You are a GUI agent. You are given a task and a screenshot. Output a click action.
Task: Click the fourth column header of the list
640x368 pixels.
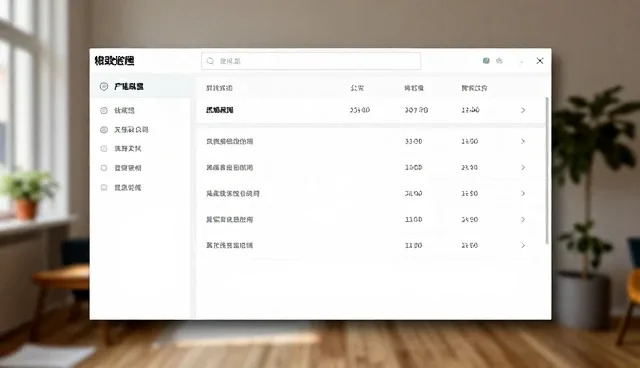474,88
